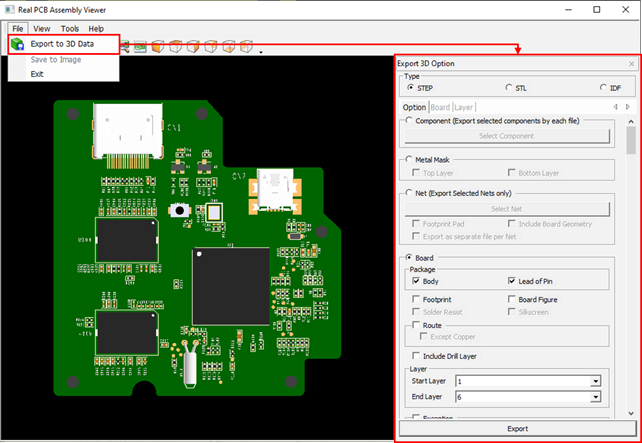Click the tab scroll left arrow
This screenshot has width=642, height=443.
point(615,107)
